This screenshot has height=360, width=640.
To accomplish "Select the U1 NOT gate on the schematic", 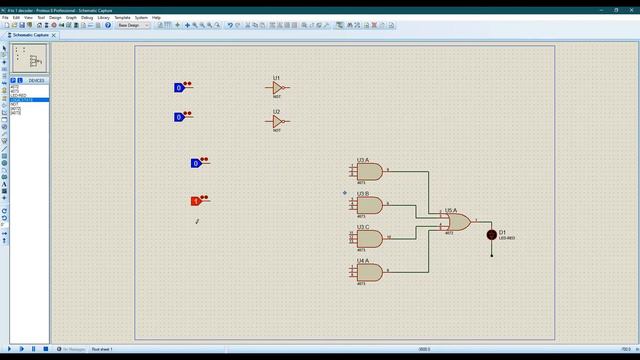I will (277, 87).
